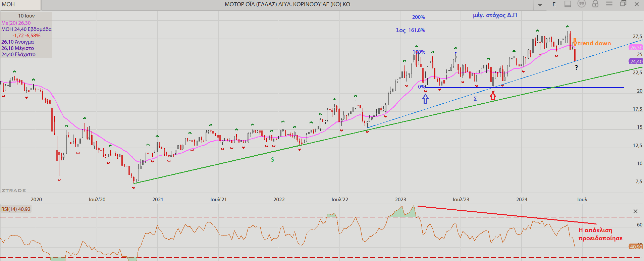Select the blue up-arrow chart marker
The width and height of the screenshot is (644, 261).
[x=425, y=99]
